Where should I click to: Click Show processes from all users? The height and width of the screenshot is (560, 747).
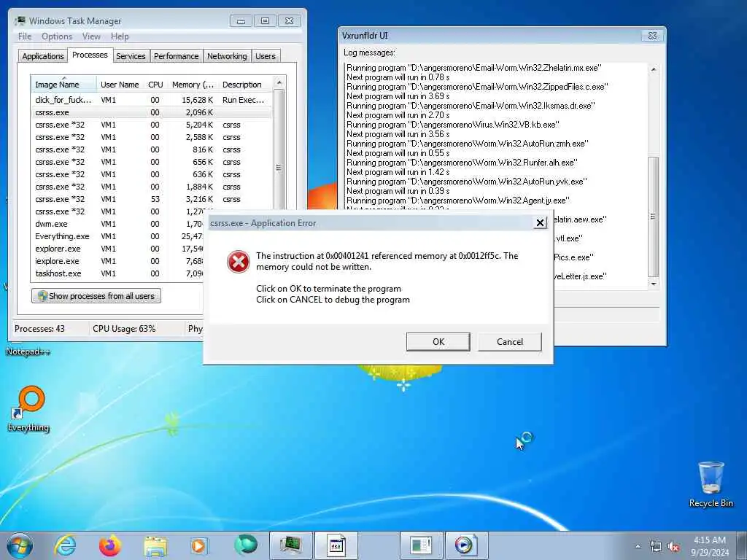pos(96,296)
